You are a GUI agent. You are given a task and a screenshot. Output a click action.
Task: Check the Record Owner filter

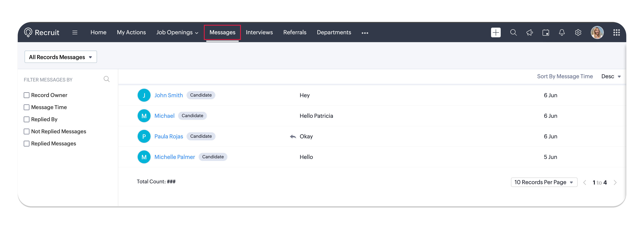point(27,95)
